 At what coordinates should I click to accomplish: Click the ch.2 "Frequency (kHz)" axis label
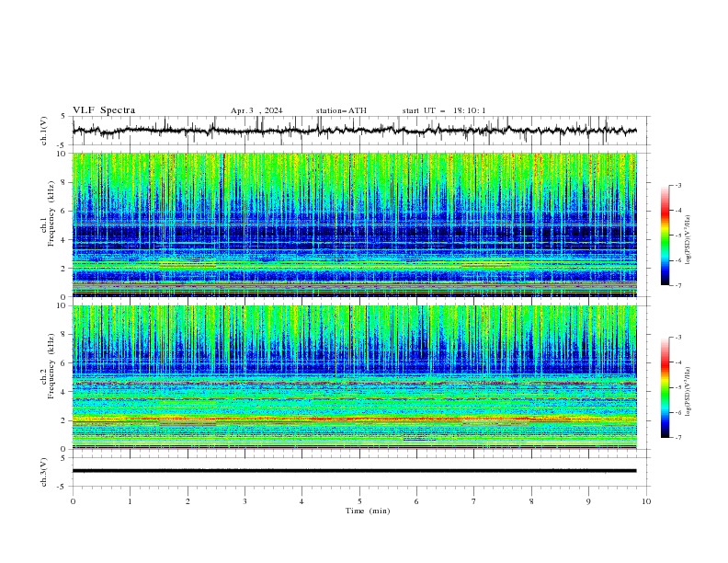(51, 366)
